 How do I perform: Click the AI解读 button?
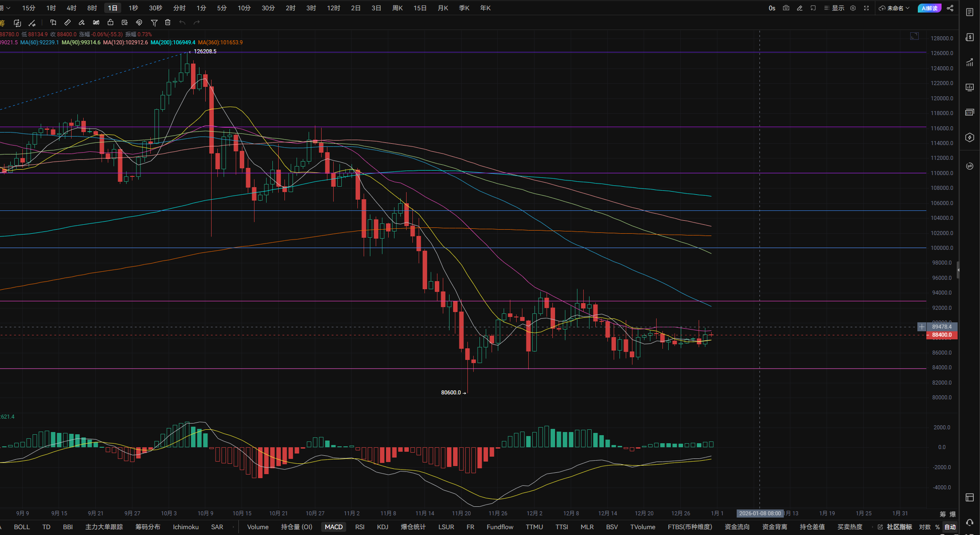pos(929,8)
